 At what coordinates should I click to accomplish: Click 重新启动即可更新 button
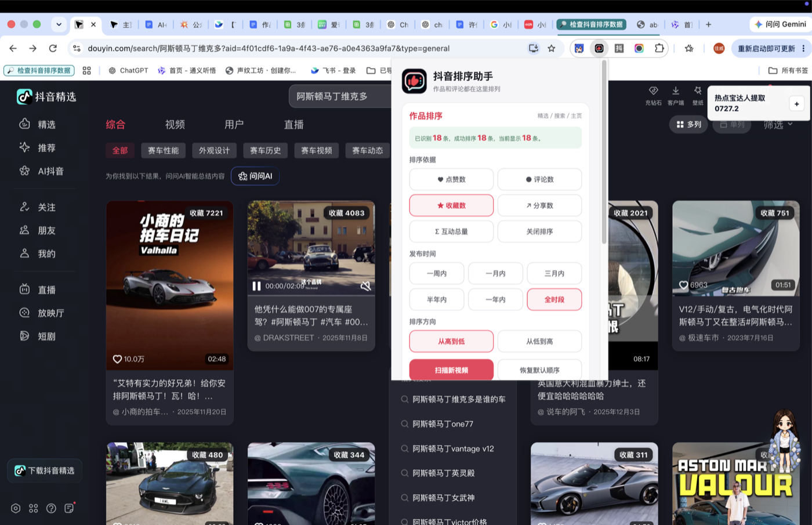coord(766,48)
